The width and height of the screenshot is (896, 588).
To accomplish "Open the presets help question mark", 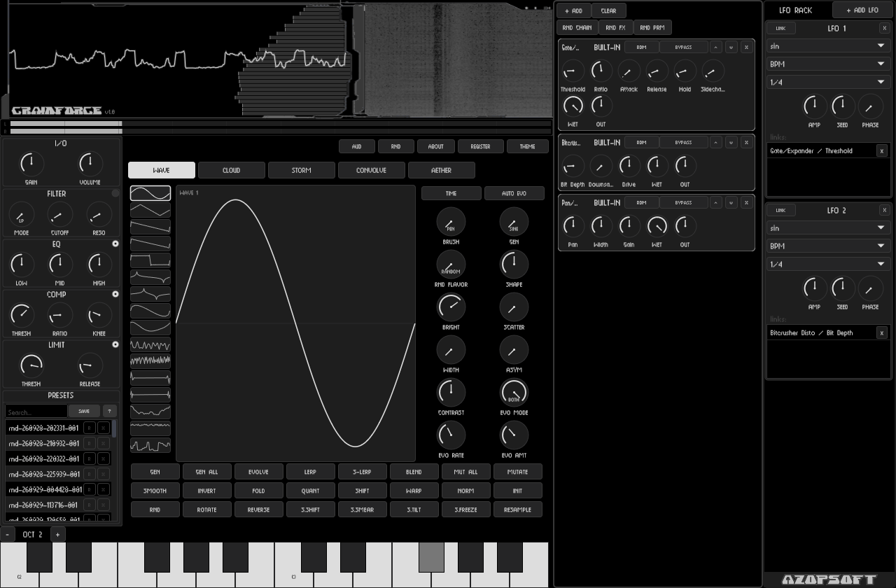I will tap(110, 411).
